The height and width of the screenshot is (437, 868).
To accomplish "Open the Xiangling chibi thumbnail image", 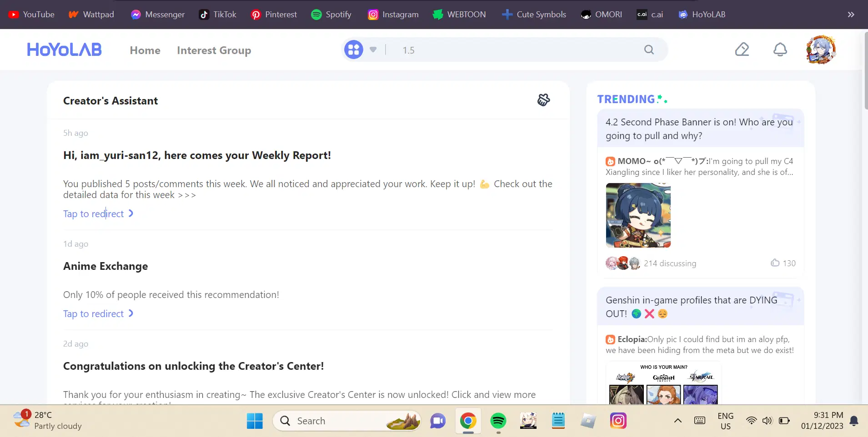I will [638, 215].
